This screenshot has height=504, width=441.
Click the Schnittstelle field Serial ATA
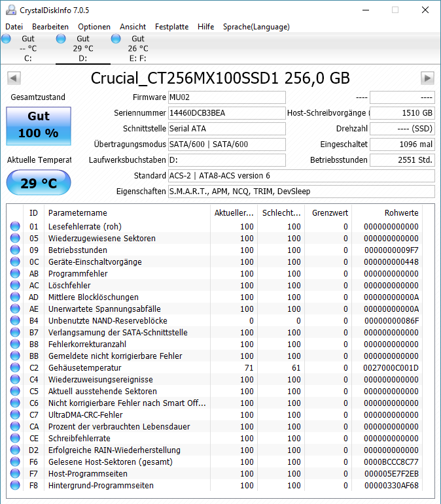point(227,129)
